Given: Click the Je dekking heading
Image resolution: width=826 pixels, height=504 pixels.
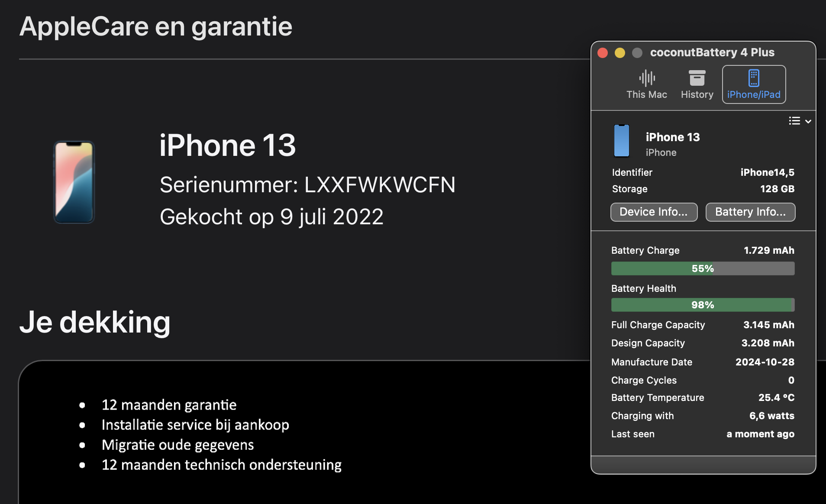Looking at the screenshot, I should tap(95, 323).
